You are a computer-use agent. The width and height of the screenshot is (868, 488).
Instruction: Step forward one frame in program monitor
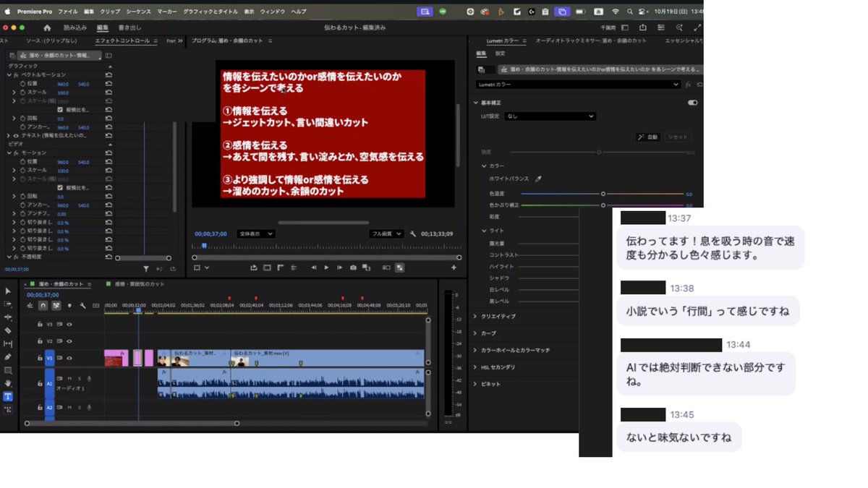(339, 267)
